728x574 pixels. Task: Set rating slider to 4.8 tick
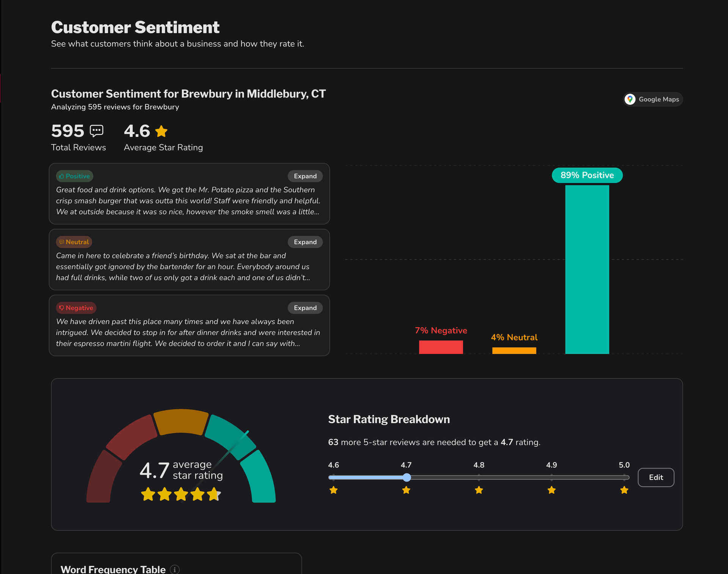tap(479, 477)
